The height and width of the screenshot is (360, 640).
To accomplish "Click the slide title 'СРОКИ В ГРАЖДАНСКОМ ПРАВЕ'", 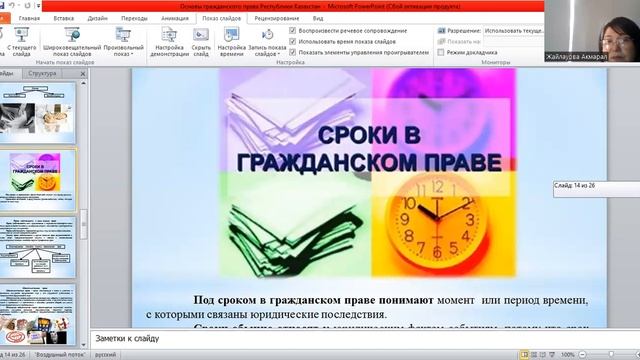I will tap(369, 148).
